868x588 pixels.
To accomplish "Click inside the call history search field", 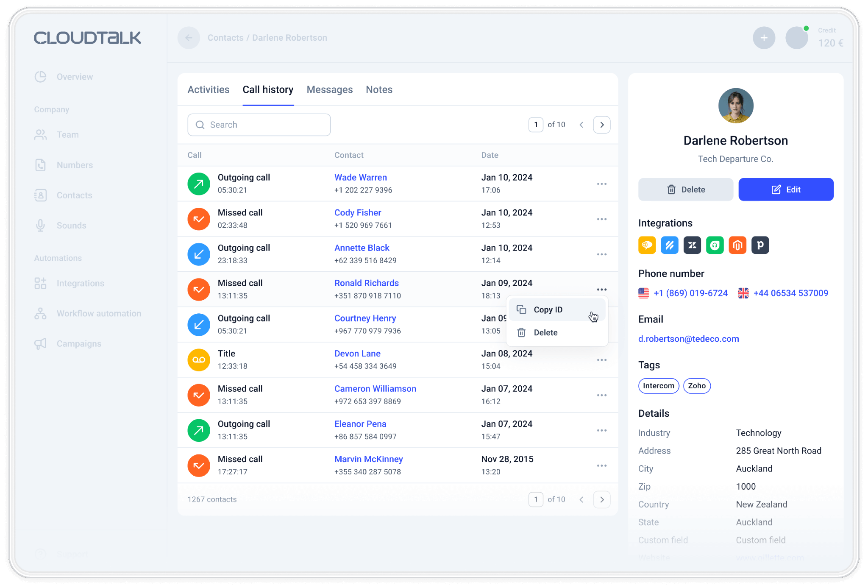I will click(259, 125).
